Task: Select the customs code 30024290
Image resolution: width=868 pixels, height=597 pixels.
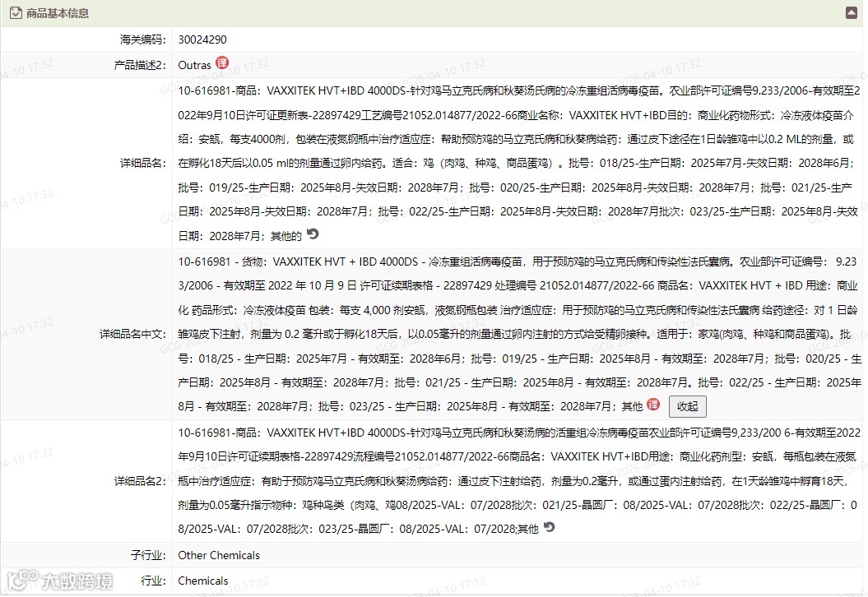Action: (x=202, y=39)
